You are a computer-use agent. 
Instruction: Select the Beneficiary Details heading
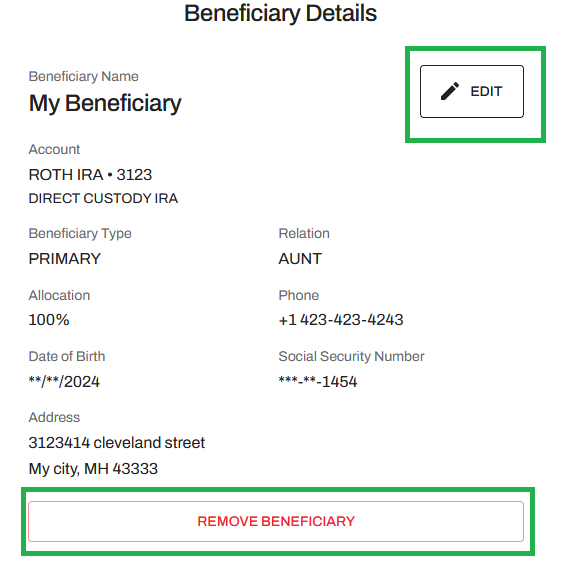(280, 14)
